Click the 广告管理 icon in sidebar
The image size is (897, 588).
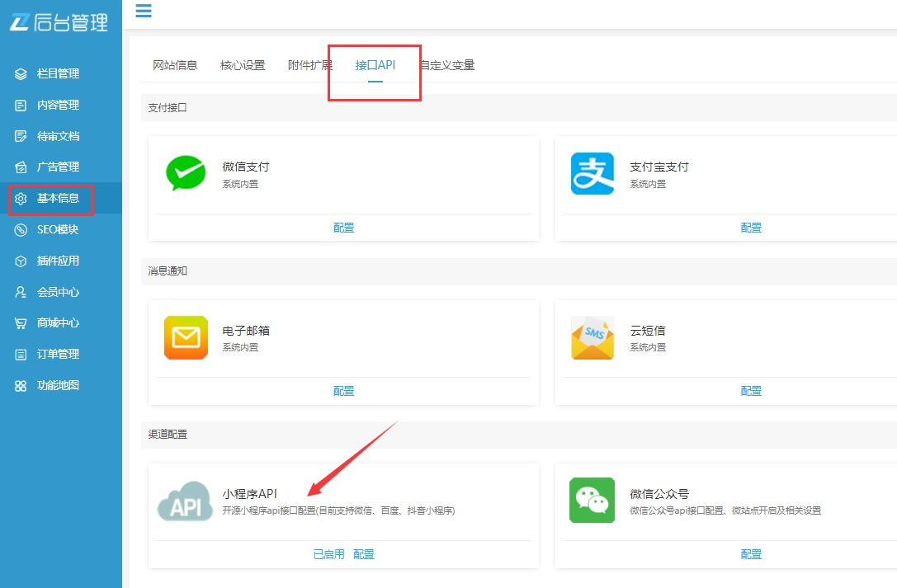pyautogui.click(x=21, y=167)
